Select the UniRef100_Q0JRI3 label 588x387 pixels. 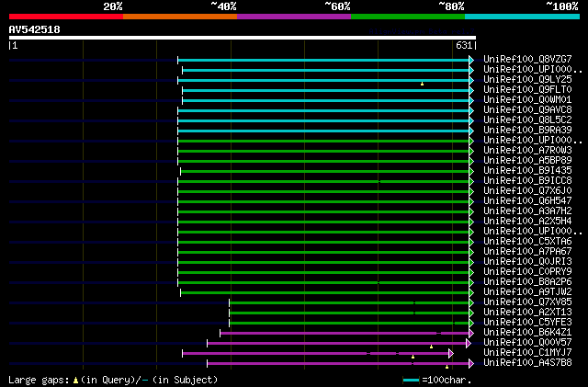tap(527, 262)
